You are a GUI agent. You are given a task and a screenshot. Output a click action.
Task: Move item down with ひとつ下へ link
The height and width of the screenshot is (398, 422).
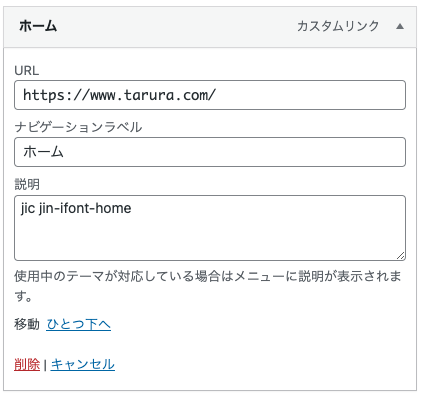coord(79,324)
